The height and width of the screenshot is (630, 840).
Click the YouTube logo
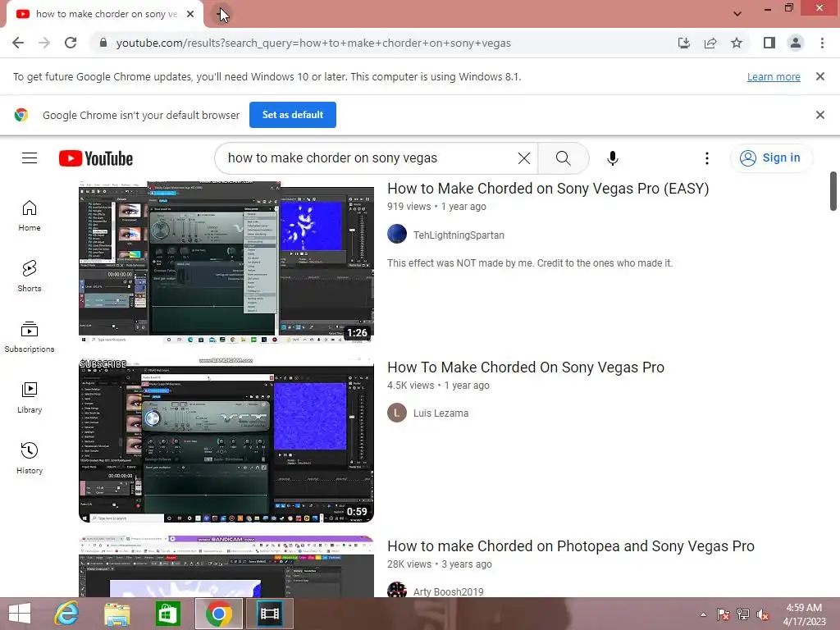(96, 158)
